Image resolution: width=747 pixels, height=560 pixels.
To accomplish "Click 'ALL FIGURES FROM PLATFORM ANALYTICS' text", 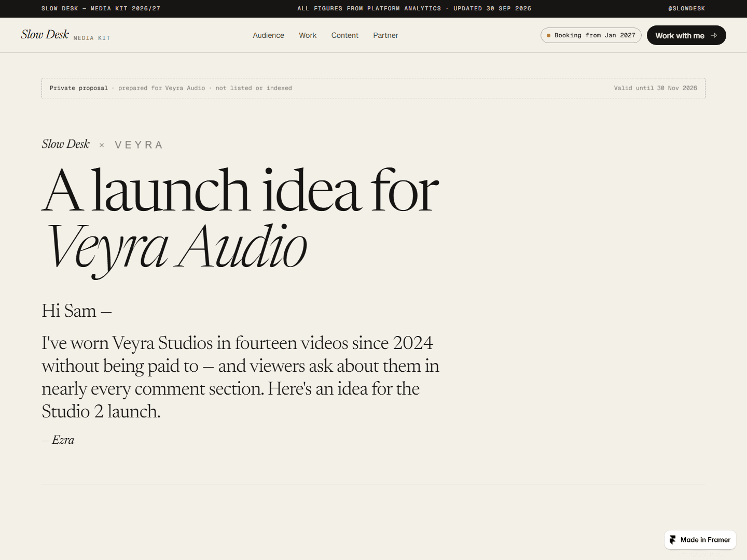I will (x=369, y=9).
